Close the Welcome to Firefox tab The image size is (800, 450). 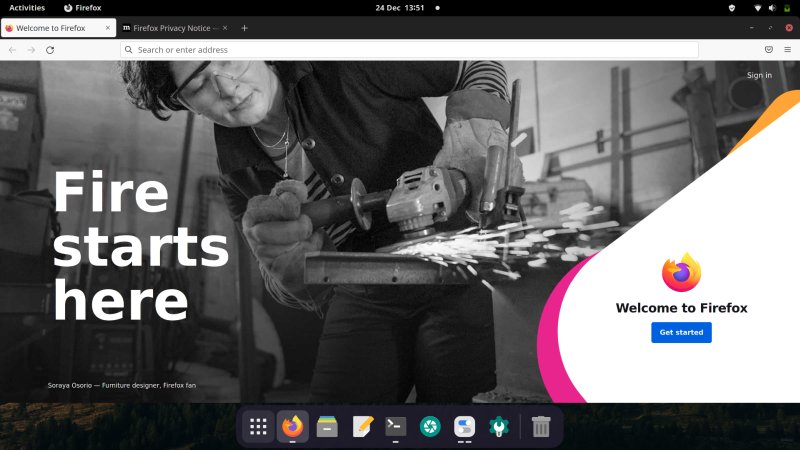click(x=108, y=28)
